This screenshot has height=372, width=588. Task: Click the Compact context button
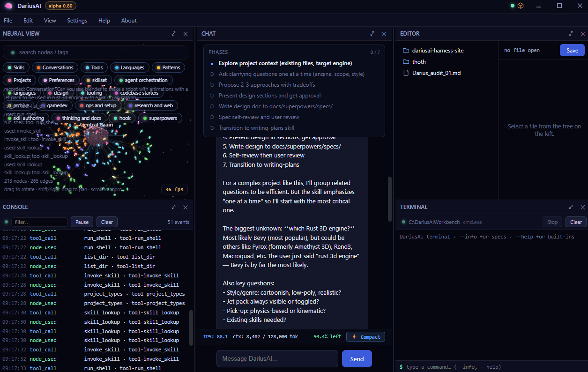click(x=366, y=337)
